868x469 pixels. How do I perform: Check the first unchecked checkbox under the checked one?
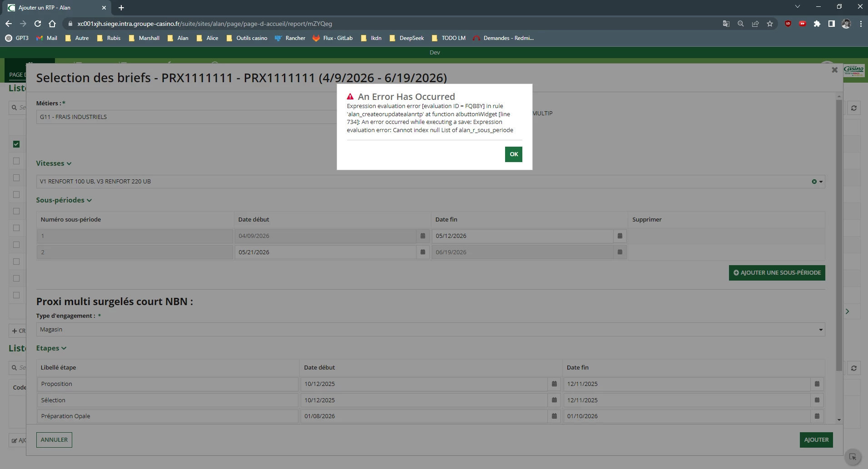(x=16, y=161)
